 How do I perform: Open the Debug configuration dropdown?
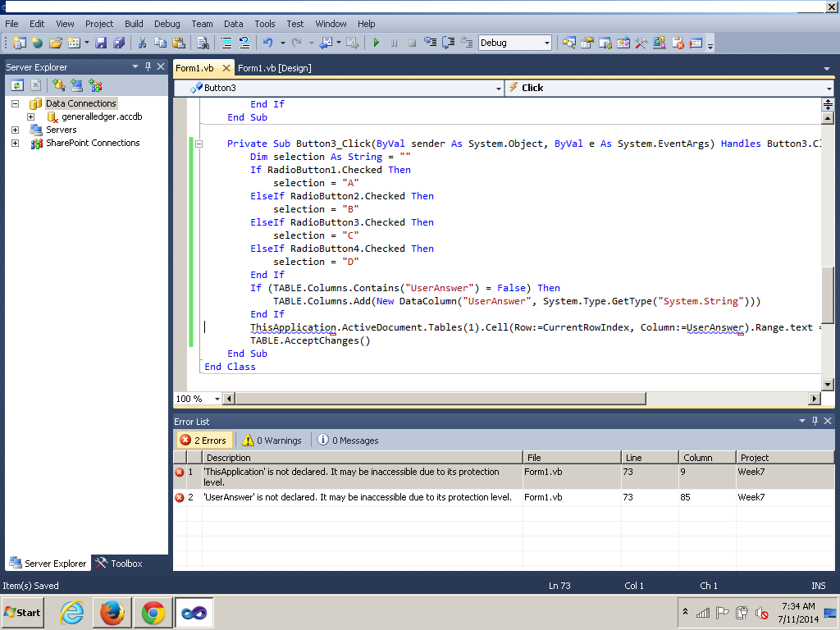(546, 43)
